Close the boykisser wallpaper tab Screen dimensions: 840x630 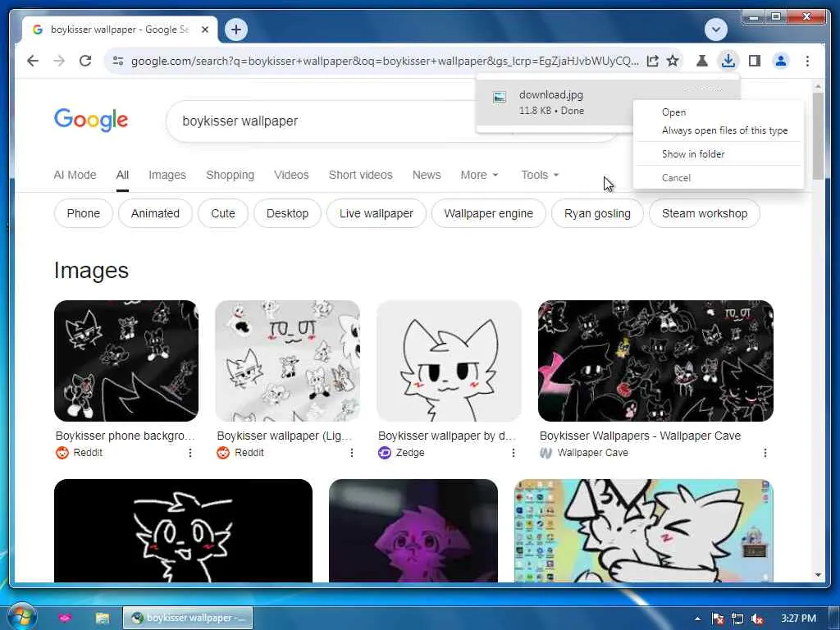pos(204,30)
